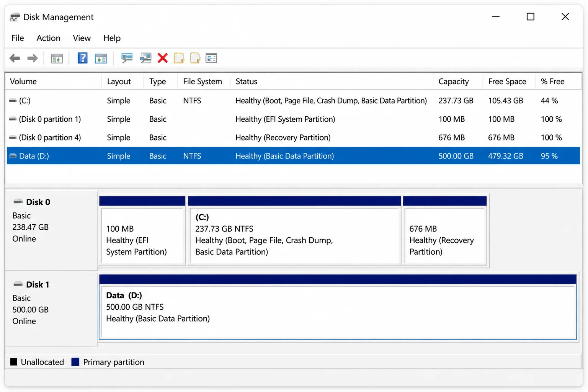Toggle the console tree icon beside Forward arrow
The image size is (588, 392).
[57, 59]
